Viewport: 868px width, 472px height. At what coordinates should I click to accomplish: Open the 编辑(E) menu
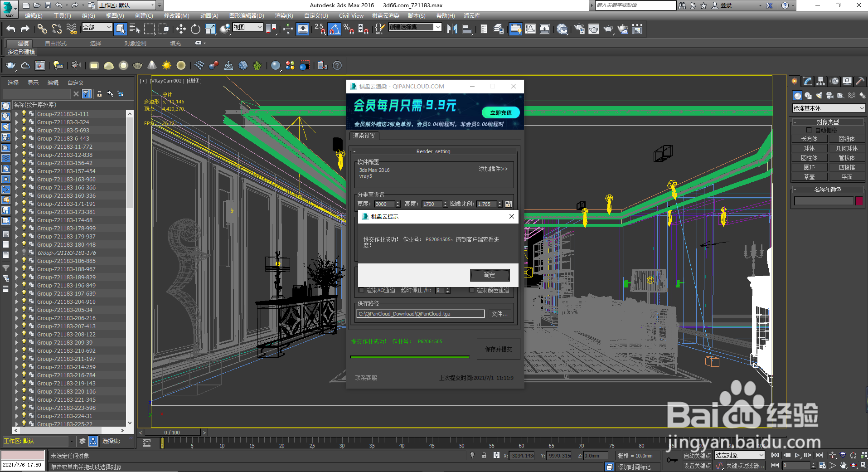pyautogui.click(x=34, y=15)
